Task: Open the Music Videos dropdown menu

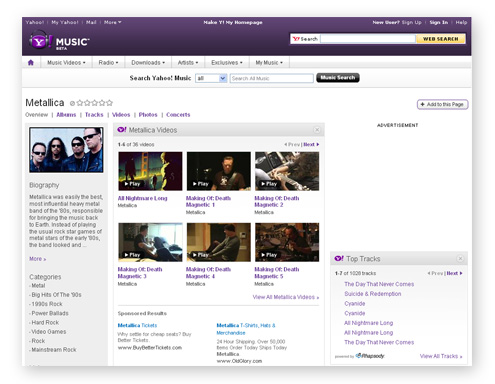Action: coord(66,62)
